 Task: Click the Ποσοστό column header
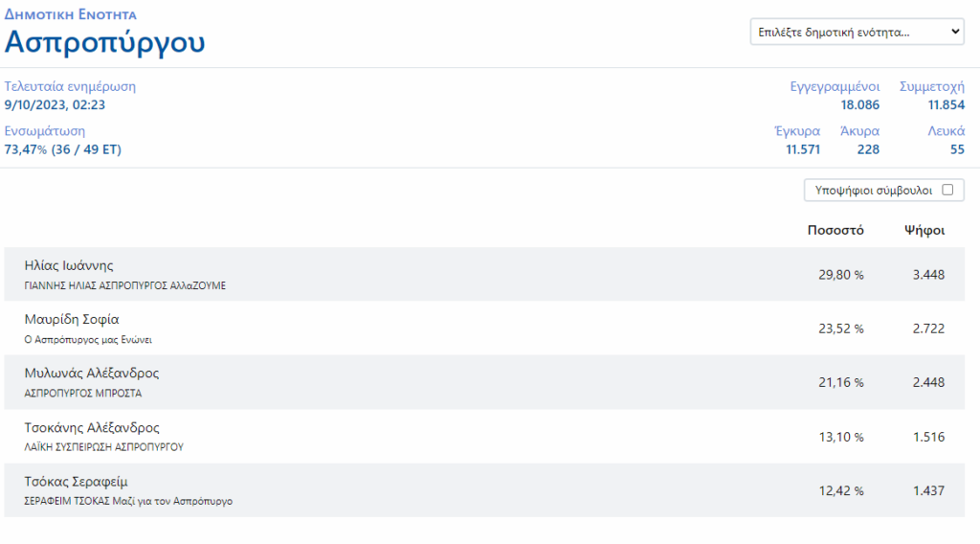pyautogui.click(x=835, y=230)
